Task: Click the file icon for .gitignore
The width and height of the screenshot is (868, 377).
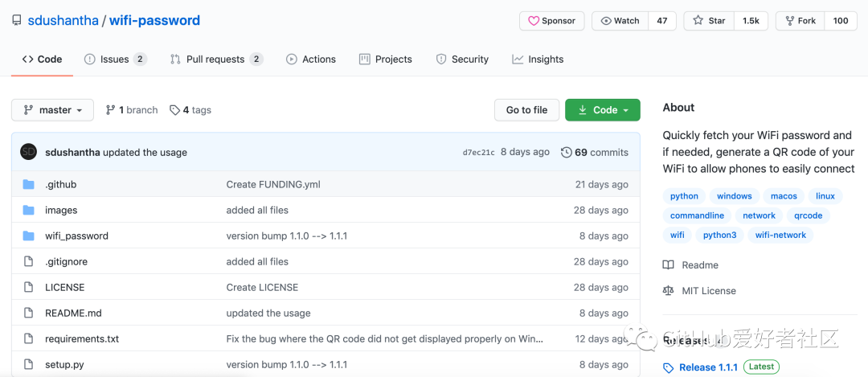Action: click(29, 261)
